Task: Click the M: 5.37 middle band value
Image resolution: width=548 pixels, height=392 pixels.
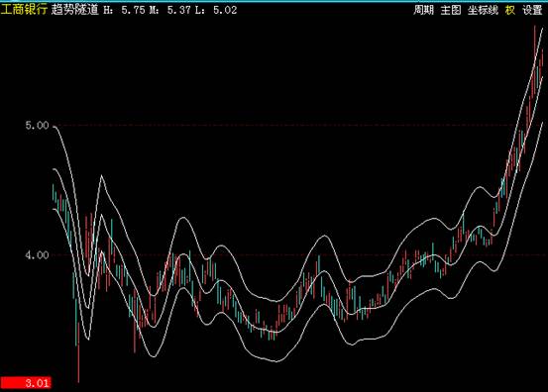Action: point(170,10)
